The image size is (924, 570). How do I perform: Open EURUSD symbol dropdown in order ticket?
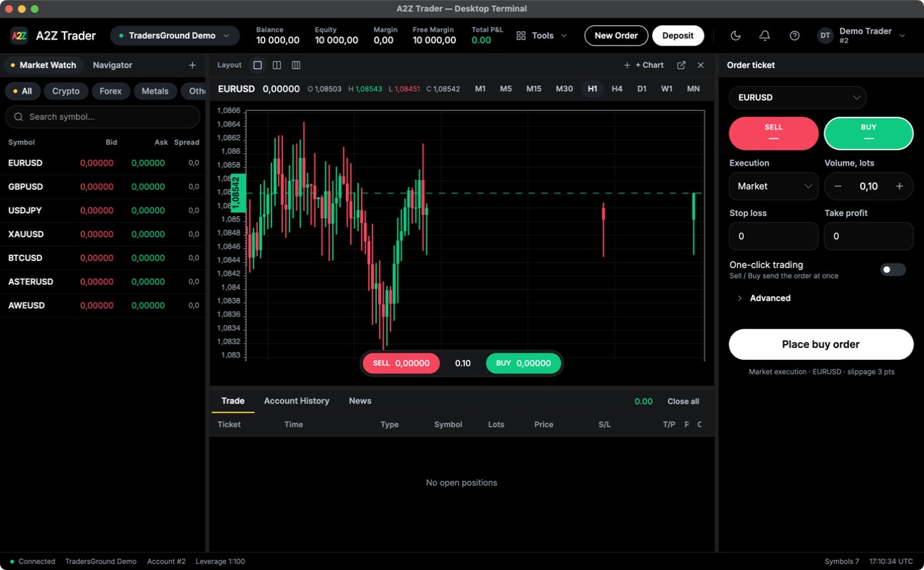coord(798,97)
